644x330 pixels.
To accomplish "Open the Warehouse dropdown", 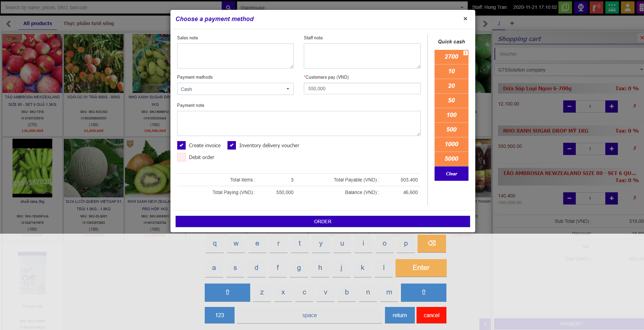I will click(x=350, y=7).
